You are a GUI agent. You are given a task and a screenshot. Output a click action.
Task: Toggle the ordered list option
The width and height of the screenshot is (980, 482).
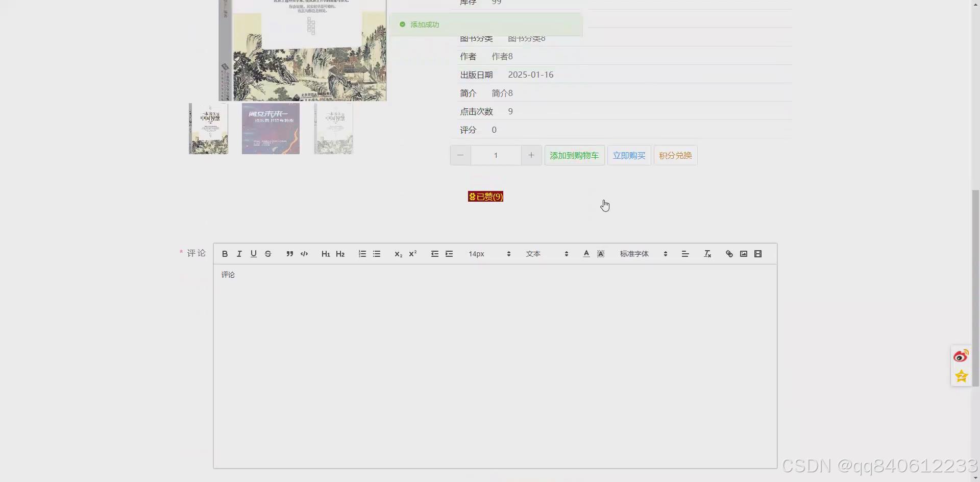coord(362,254)
